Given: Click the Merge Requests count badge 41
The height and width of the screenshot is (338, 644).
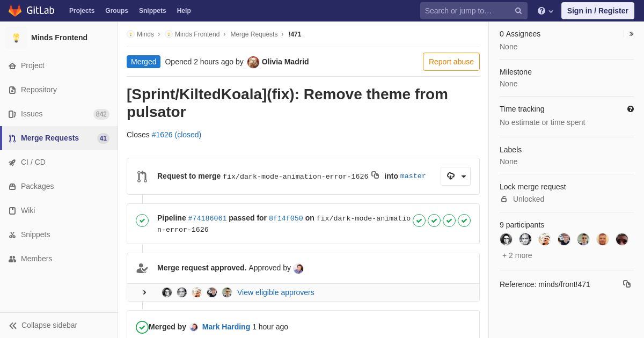Looking at the screenshot, I should pyautogui.click(x=103, y=138).
